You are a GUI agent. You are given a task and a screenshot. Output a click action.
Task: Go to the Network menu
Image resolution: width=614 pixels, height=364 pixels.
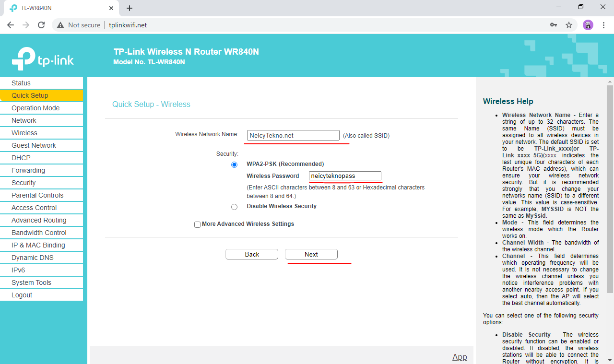pyautogui.click(x=41, y=120)
